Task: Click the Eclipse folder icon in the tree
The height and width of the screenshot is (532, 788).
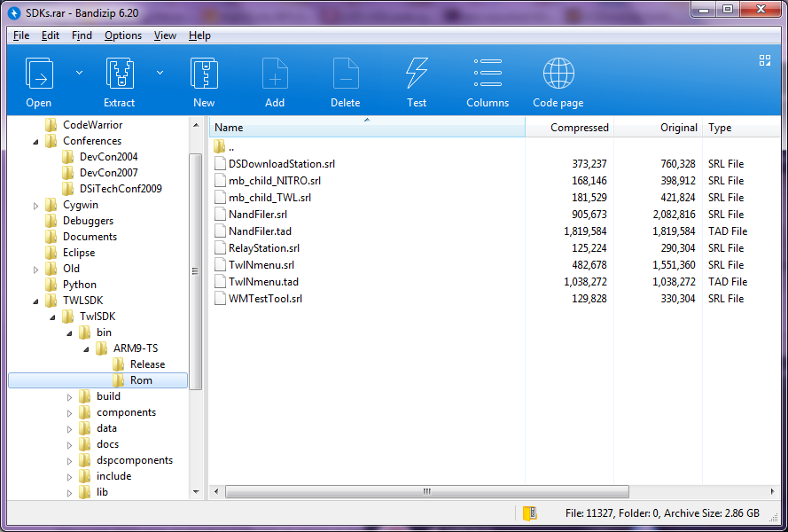Action: click(51, 253)
